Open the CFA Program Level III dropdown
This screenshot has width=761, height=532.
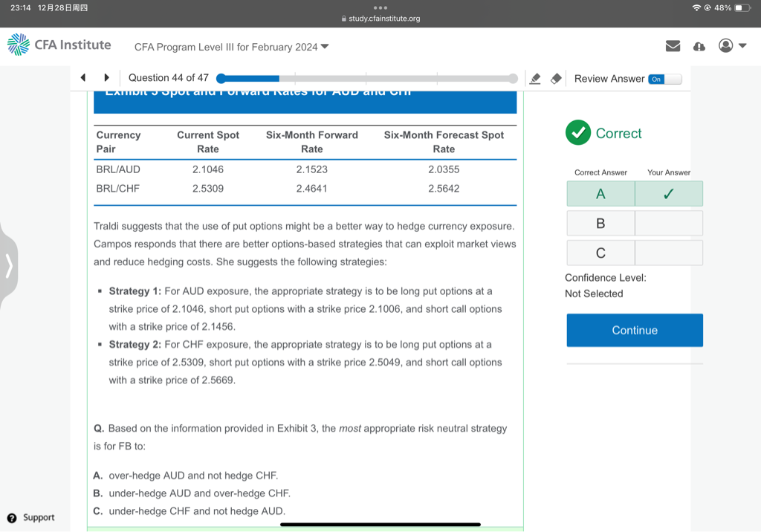pyautogui.click(x=231, y=47)
